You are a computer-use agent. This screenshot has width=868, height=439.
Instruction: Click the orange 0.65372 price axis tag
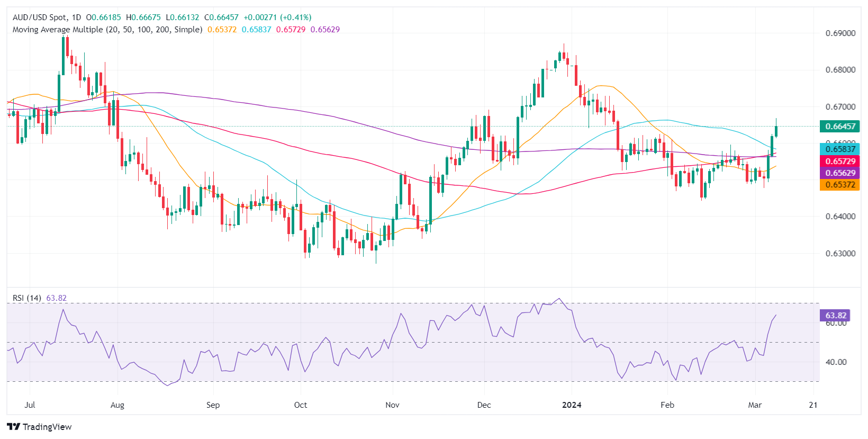(839, 184)
